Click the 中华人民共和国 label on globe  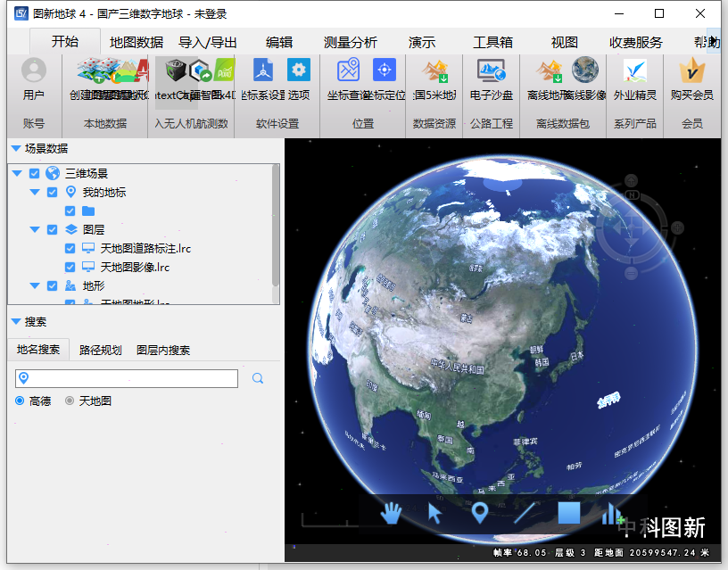(x=458, y=367)
